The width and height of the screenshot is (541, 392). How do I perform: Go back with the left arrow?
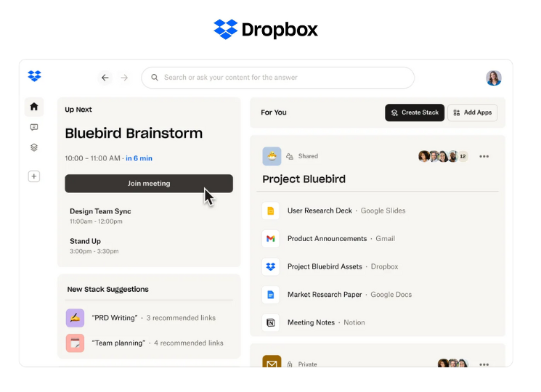[x=105, y=78]
